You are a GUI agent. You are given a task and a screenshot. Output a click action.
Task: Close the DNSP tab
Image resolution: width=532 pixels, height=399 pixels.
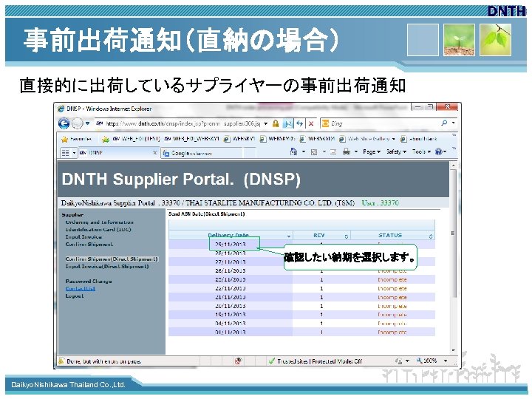(154, 153)
